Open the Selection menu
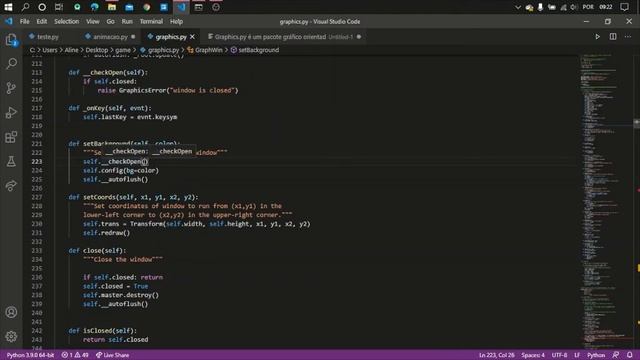The width and height of the screenshot is (640, 360). tap(67, 21)
